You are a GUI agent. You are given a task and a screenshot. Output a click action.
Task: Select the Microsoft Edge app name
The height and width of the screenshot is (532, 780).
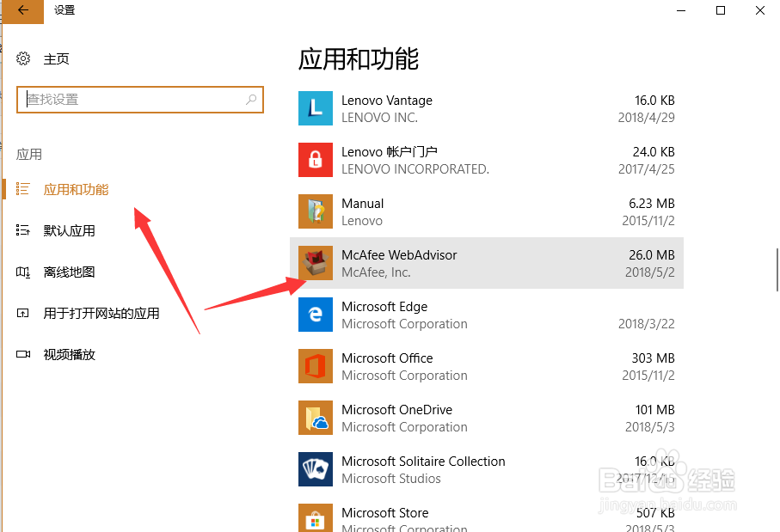[x=384, y=307]
